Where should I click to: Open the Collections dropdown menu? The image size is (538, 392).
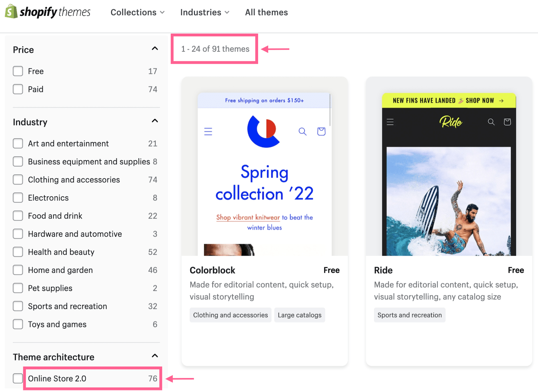(x=138, y=12)
